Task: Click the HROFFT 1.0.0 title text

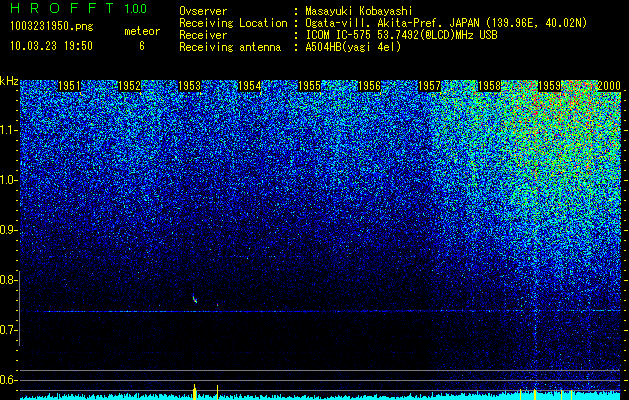Action: point(79,8)
